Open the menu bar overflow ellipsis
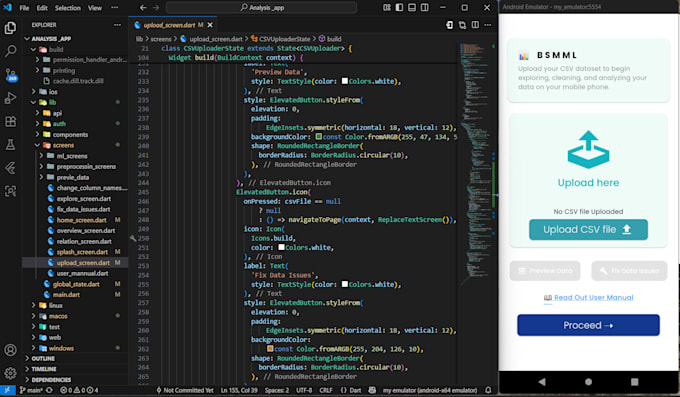The height and width of the screenshot is (397, 680). pyautogui.click(x=114, y=8)
